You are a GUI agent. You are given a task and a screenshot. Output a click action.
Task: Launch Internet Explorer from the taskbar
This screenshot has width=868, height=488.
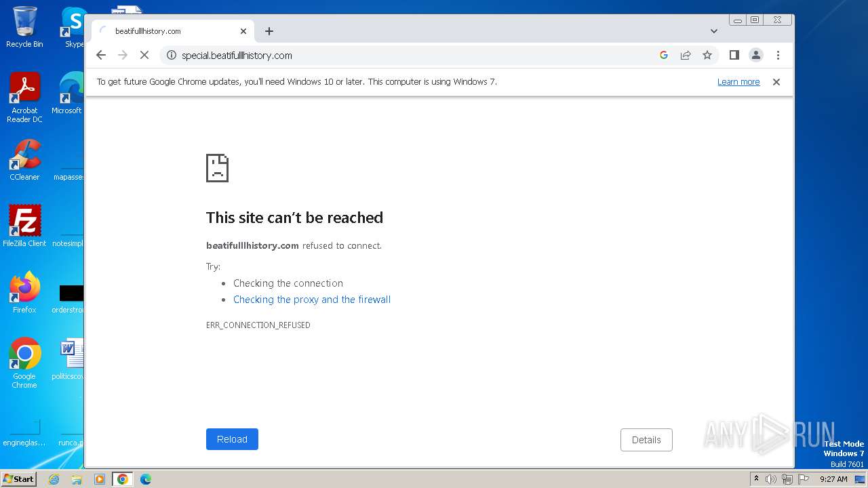pyautogui.click(x=54, y=479)
